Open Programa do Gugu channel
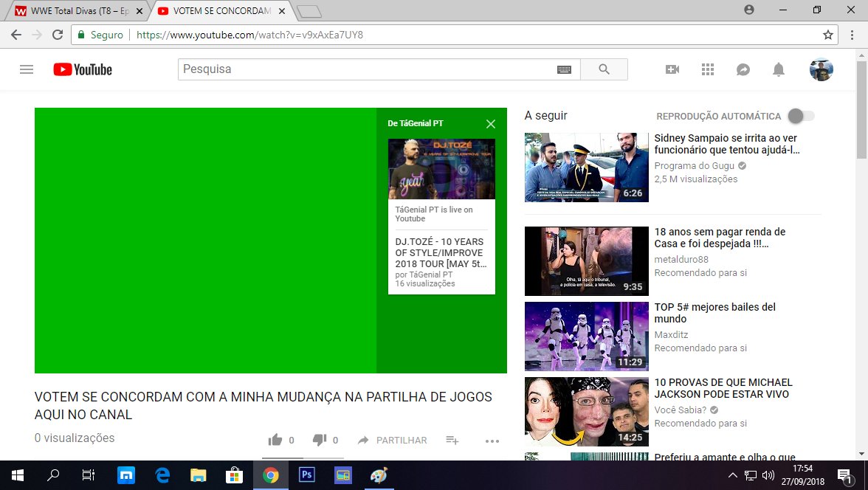Viewport: 868px width, 490px height. point(694,165)
